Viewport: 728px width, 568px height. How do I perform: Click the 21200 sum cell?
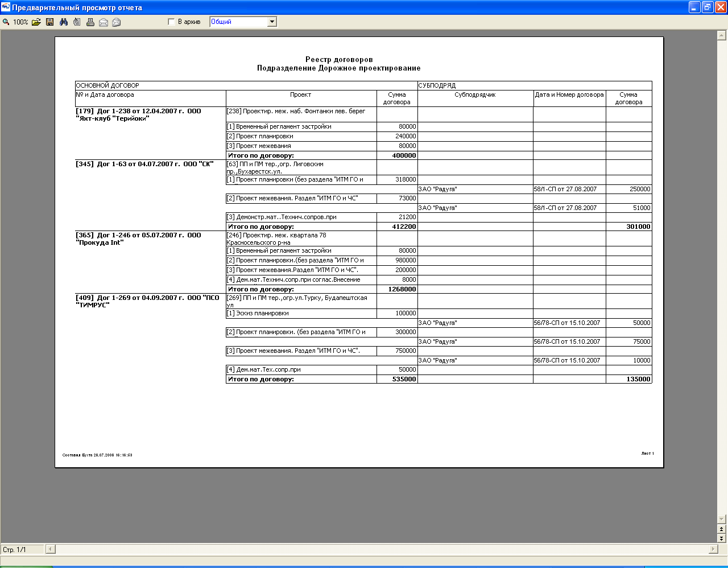pos(397,217)
